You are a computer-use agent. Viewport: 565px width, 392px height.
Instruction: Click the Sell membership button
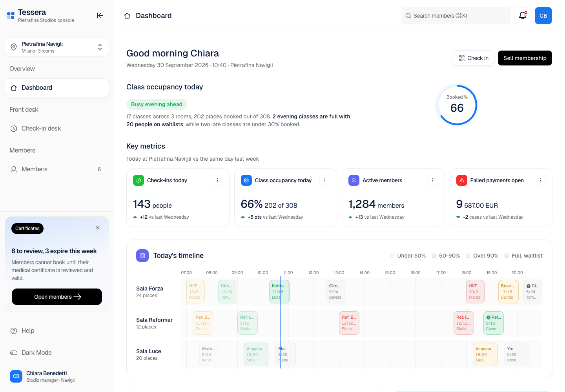pyautogui.click(x=525, y=58)
